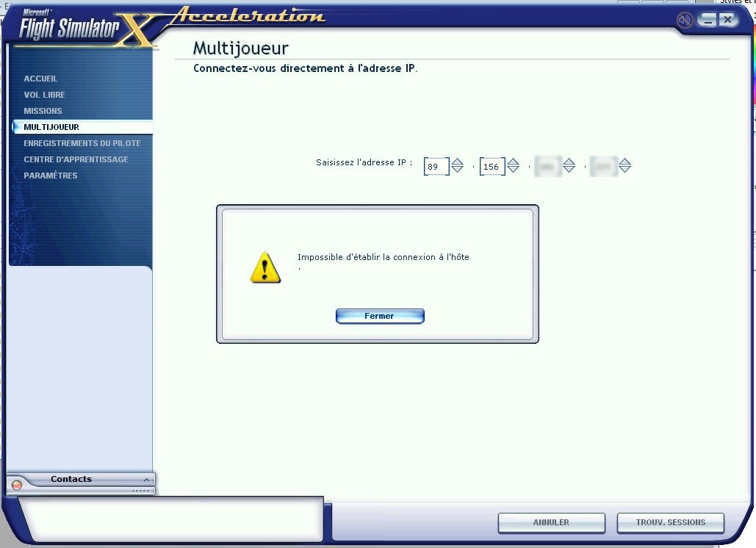The height and width of the screenshot is (548, 756).
Task: Expand the Contacts panel chevron
Action: 146,480
